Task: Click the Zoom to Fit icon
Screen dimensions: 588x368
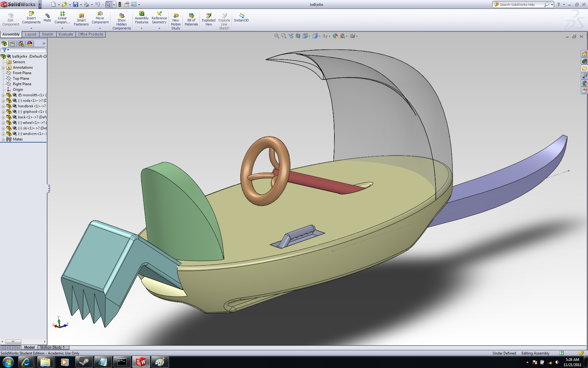Action: pyautogui.click(x=277, y=36)
